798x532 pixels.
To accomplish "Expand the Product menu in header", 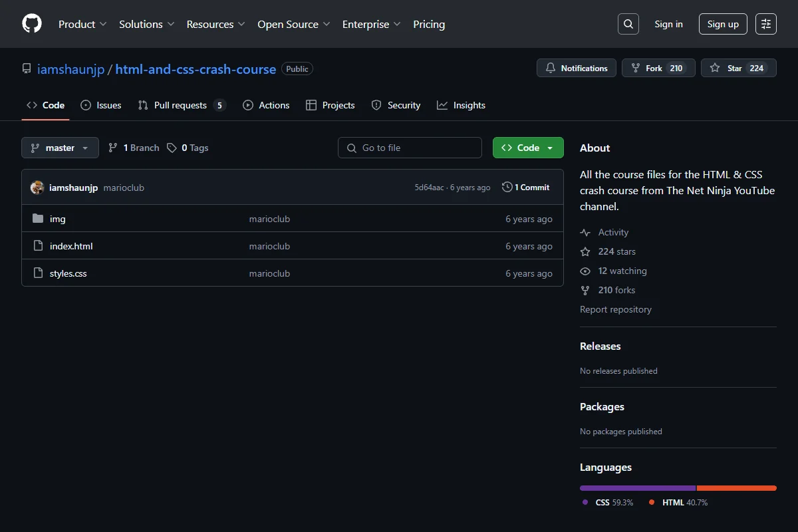I will coord(82,24).
